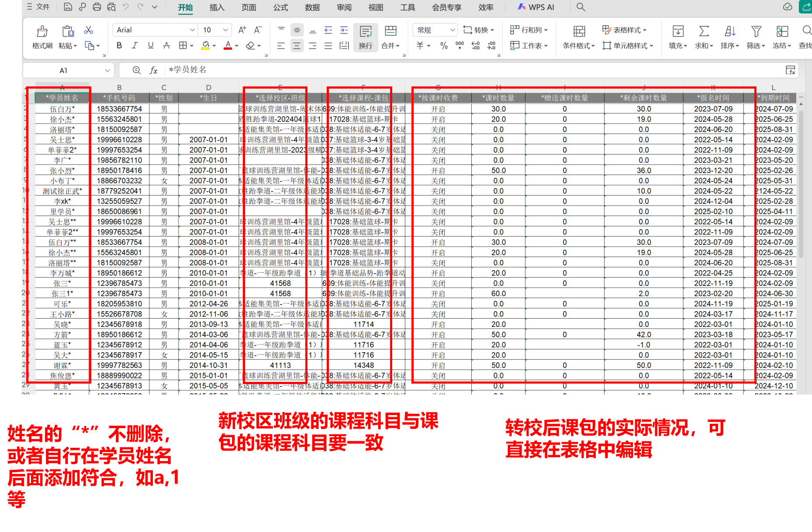Click the Cut scissors icon
Viewport: 812px width, 532px height.
89,30
